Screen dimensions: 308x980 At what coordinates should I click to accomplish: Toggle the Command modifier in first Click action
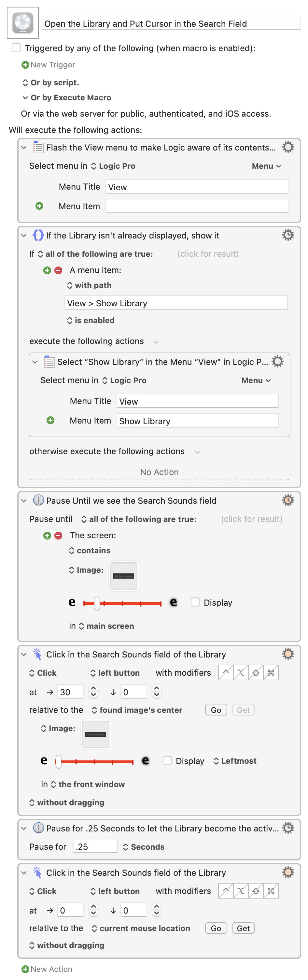(x=271, y=672)
